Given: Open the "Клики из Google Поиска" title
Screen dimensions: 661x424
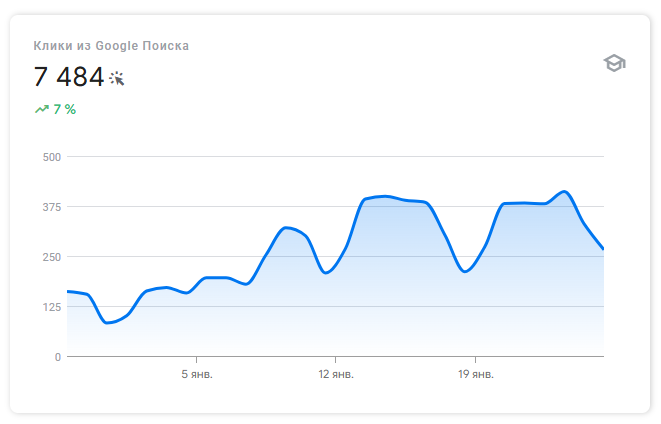Looking at the screenshot, I should 111,45.
